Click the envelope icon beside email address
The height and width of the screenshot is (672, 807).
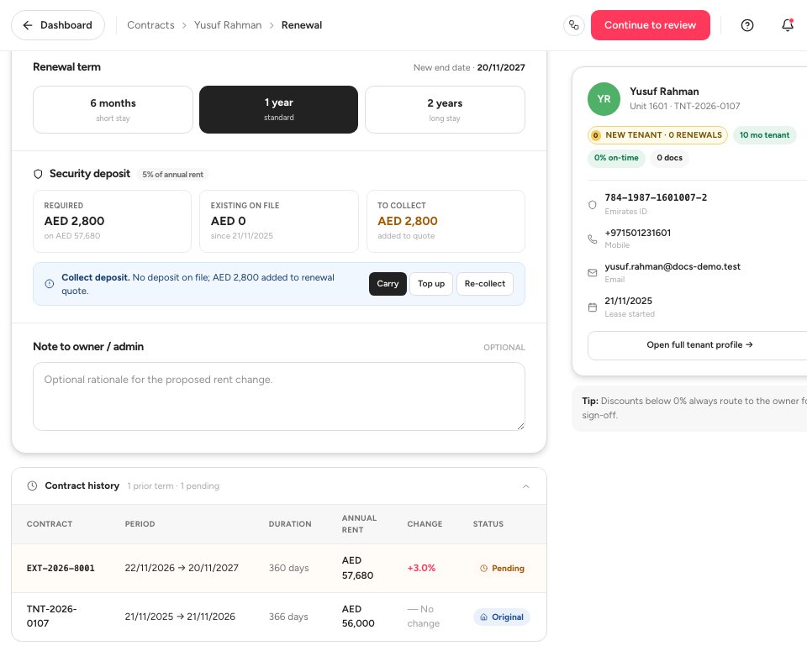(x=593, y=273)
